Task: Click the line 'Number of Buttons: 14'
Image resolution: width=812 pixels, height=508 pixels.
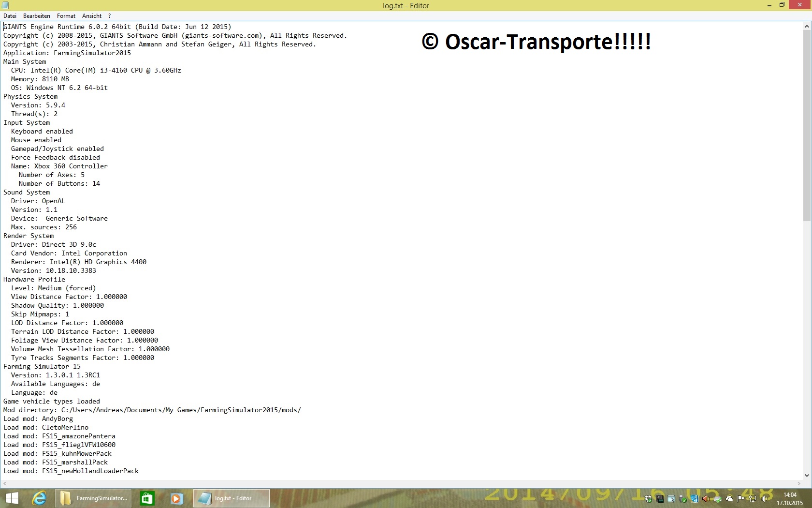Action: click(59, 184)
